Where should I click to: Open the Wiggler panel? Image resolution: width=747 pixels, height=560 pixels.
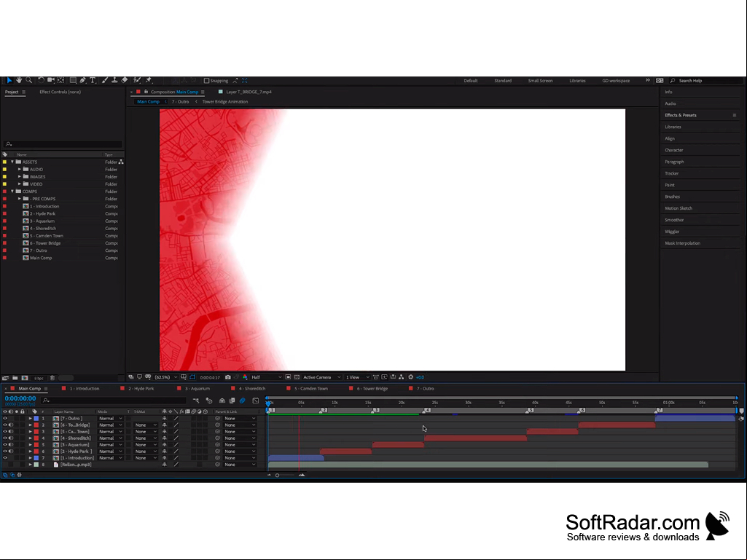672,232
